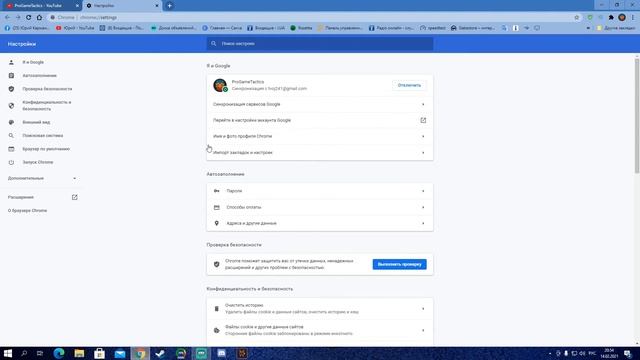The width and height of the screenshot is (640, 360).
Task: Open the Windows Start menu
Action: click(8, 353)
